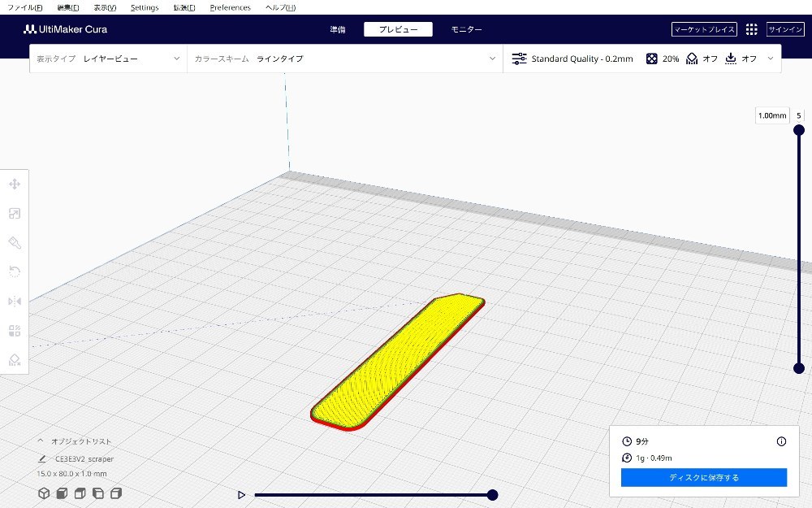Click the adhesion icon showing オフ
The height and width of the screenshot is (508, 812).
[x=730, y=58]
